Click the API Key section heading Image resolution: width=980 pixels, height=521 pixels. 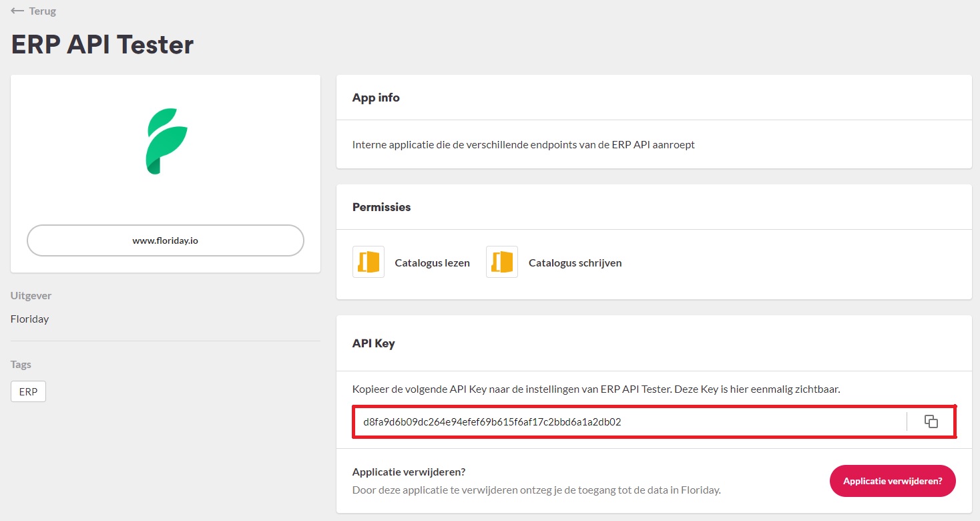[x=373, y=343]
